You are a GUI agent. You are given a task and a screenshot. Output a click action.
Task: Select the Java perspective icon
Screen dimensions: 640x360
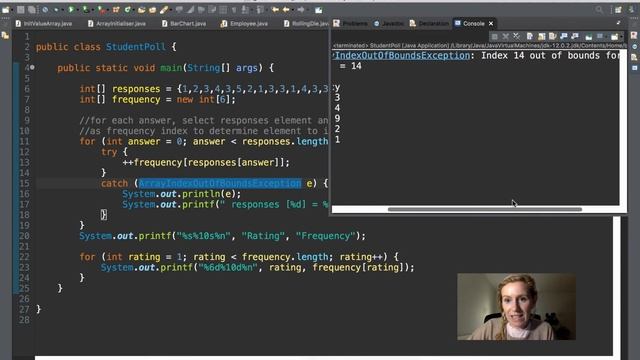[x=631, y=10]
